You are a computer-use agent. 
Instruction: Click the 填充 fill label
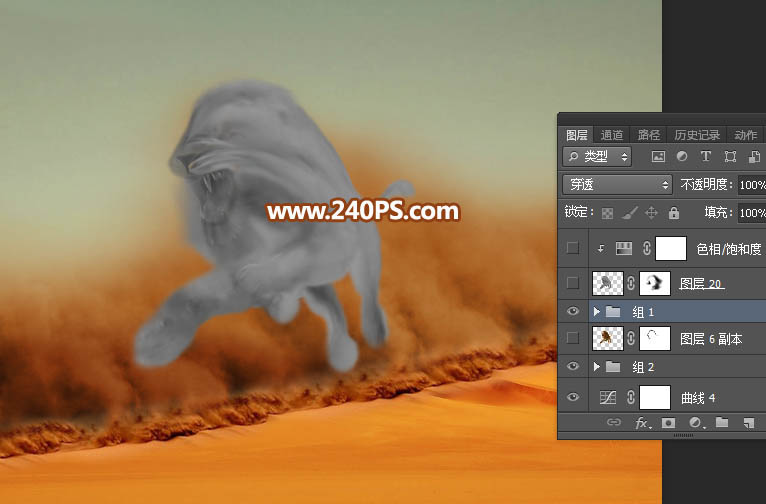click(719, 212)
